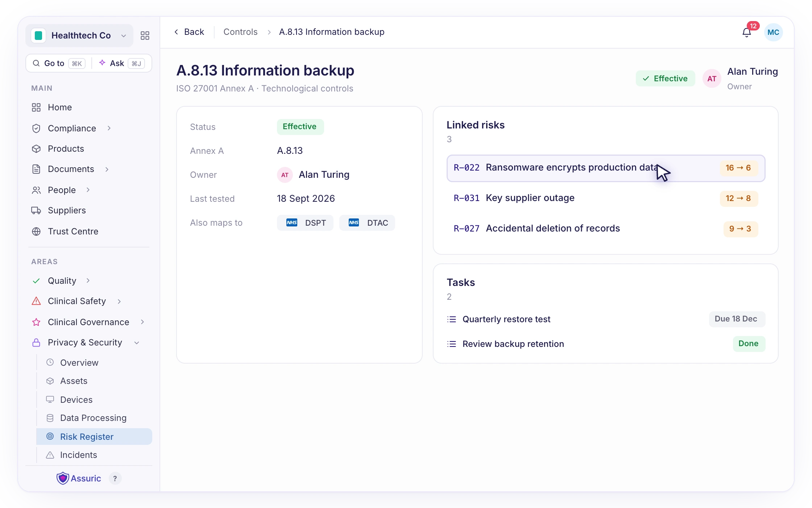This screenshot has width=812, height=508.
Task: Click the Clinical Governance star icon
Action: (x=36, y=322)
